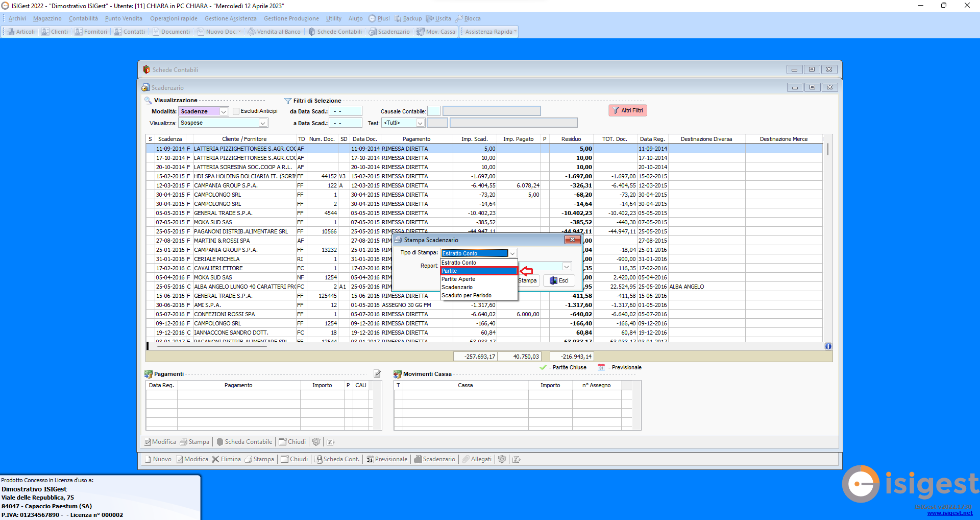Expand the Tipo di Stampa combo box arrow

(x=512, y=253)
